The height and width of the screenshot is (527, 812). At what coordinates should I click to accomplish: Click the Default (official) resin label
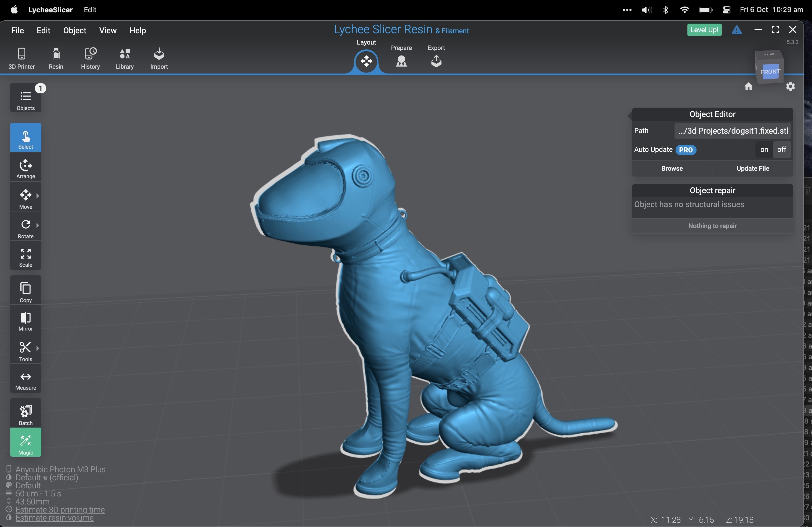coord(47,478)
